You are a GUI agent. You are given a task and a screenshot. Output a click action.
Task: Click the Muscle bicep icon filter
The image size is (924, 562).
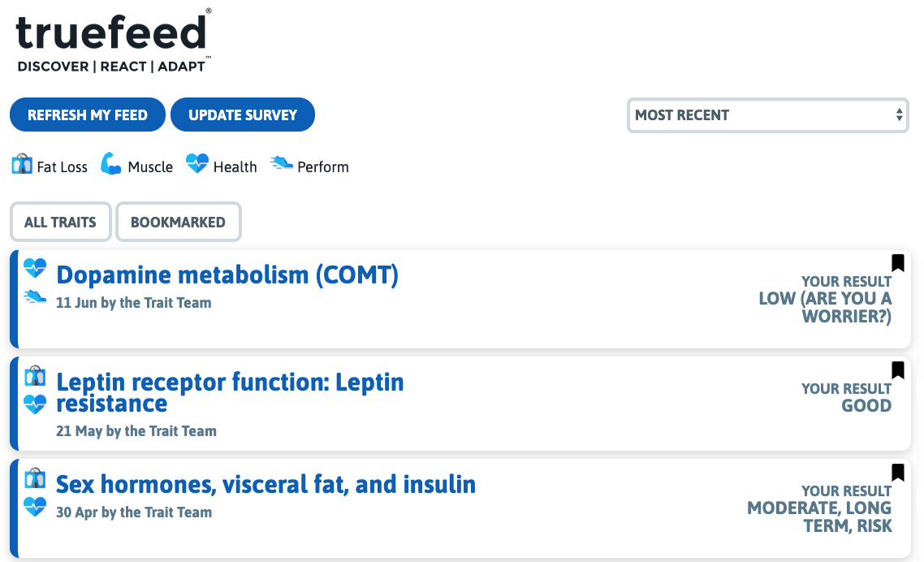coord(111,165)
